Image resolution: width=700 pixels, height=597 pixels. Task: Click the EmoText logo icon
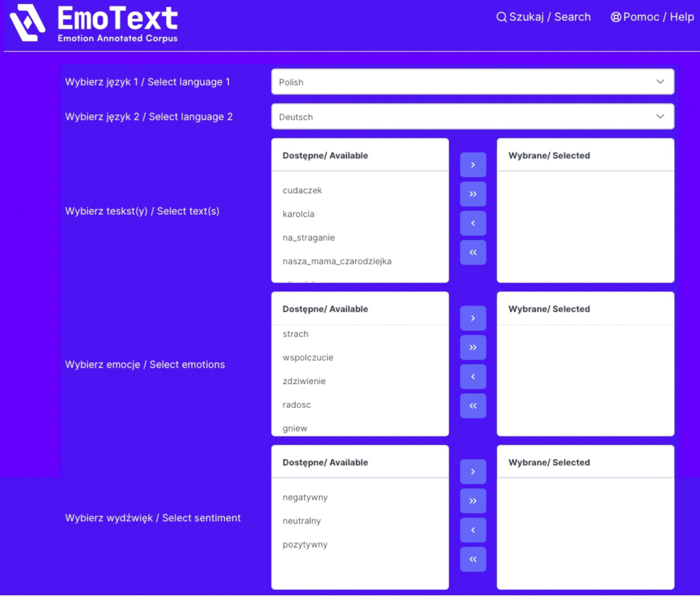click(x=27, y=23)
